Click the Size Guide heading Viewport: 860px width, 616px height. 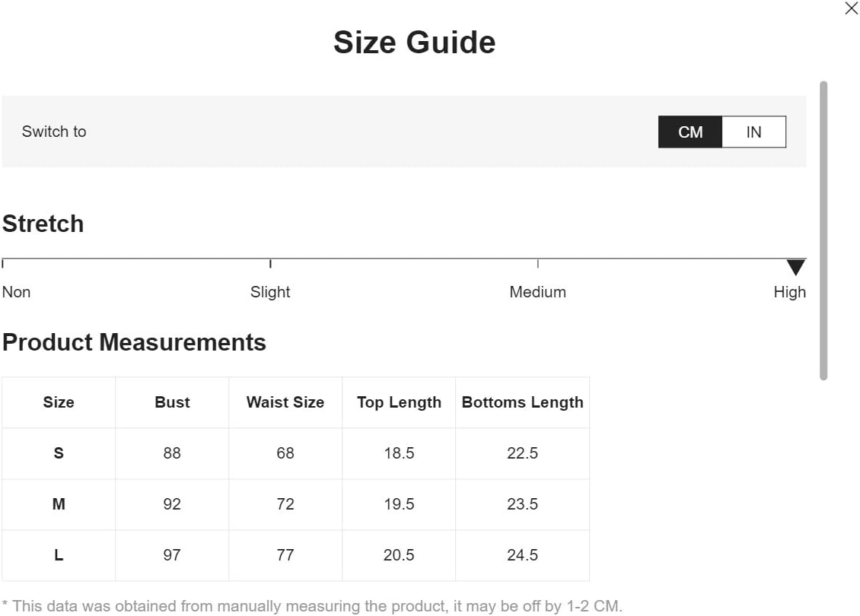point(414,43)
